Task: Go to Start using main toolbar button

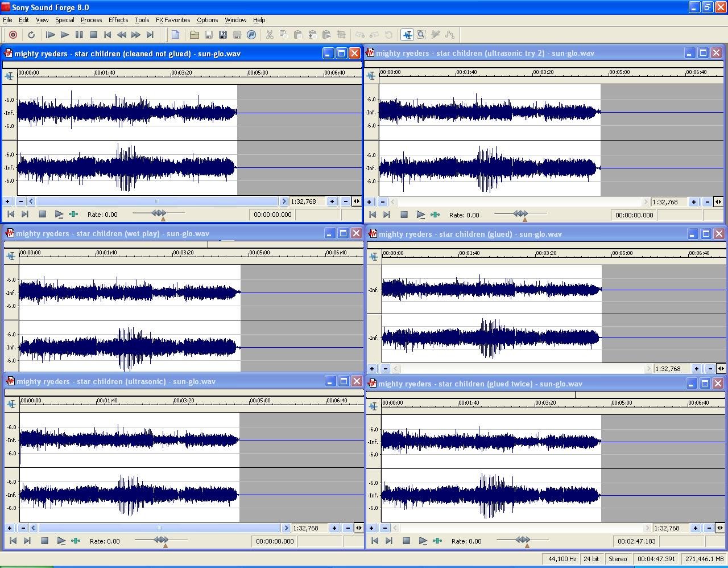Action: pos(107,35)
